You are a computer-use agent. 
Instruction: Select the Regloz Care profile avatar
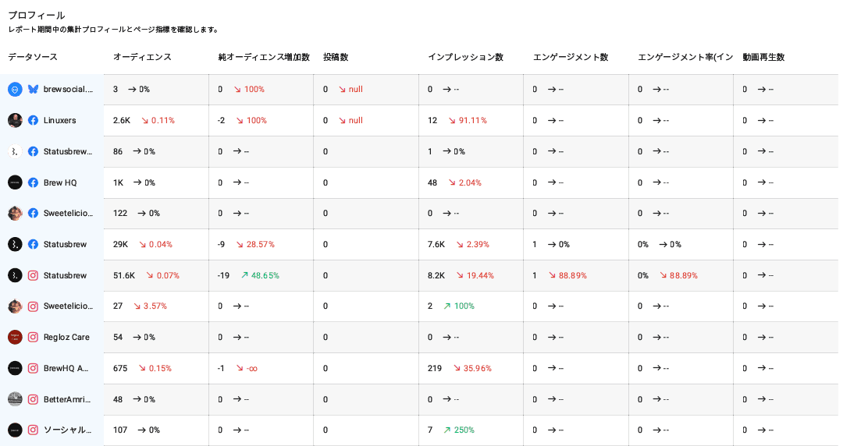pyautogui.click(x=15, y=337)
